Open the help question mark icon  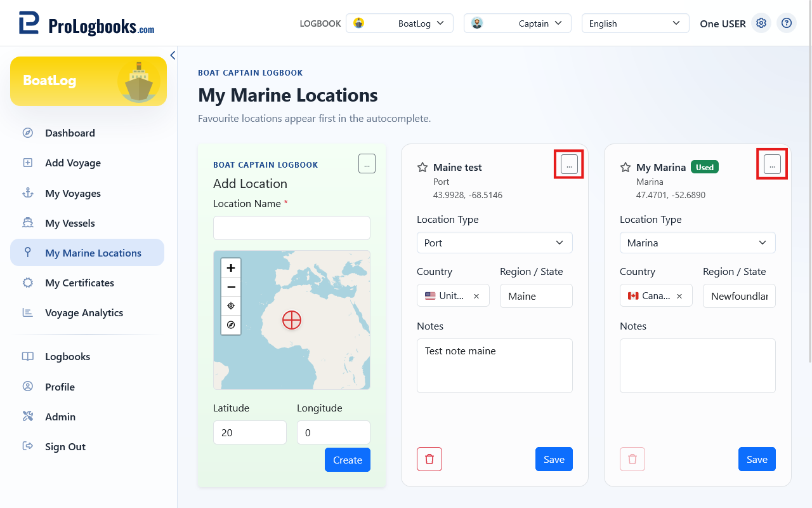click(787, 23)
